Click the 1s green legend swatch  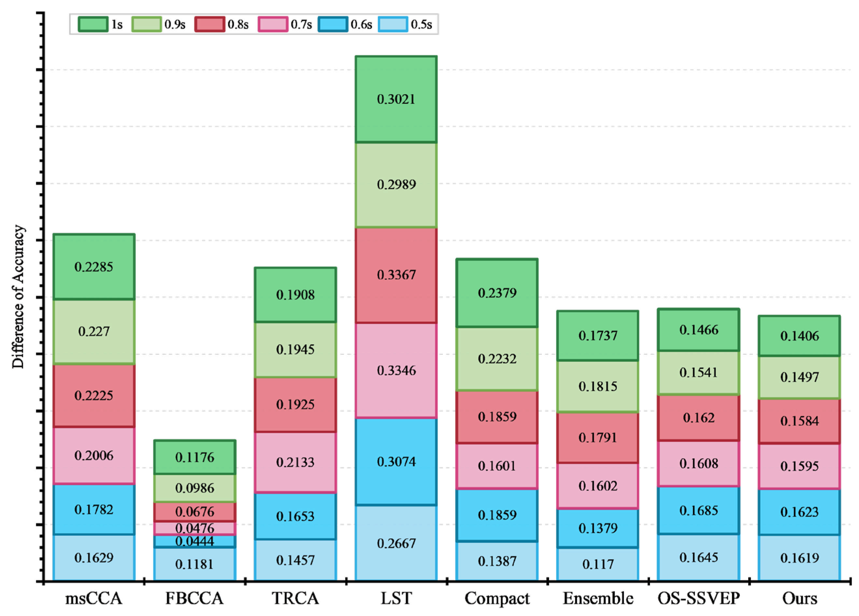[x=93, y=24]
